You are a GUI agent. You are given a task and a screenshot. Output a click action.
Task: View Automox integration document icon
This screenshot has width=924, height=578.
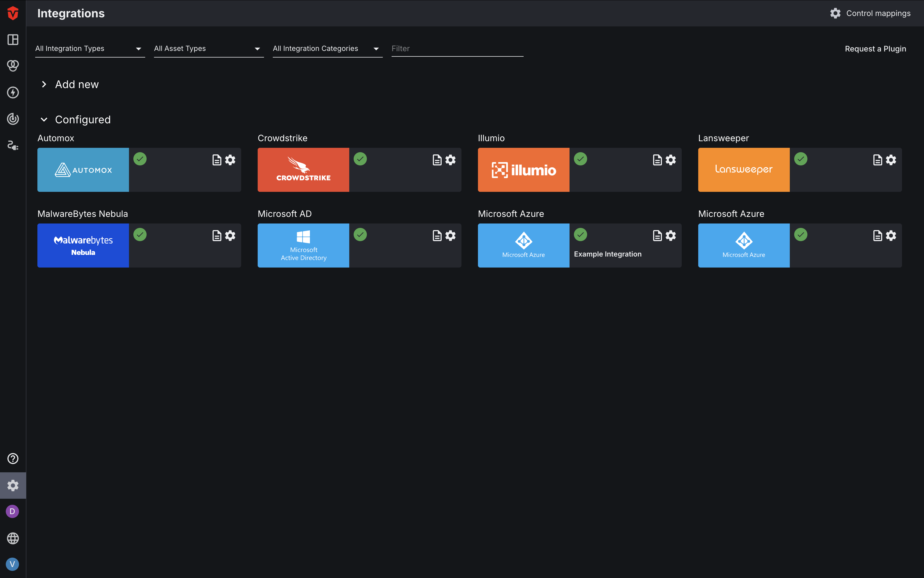[x=217, y=160]
